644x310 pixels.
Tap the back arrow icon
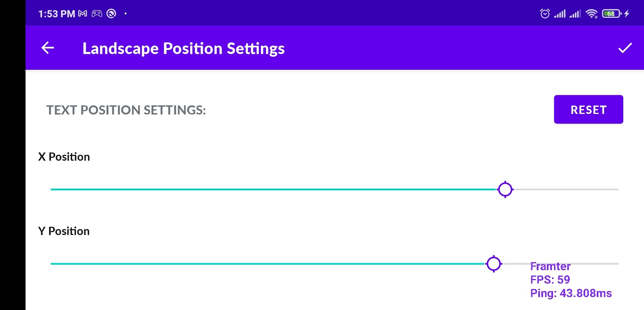click(48, 48)
